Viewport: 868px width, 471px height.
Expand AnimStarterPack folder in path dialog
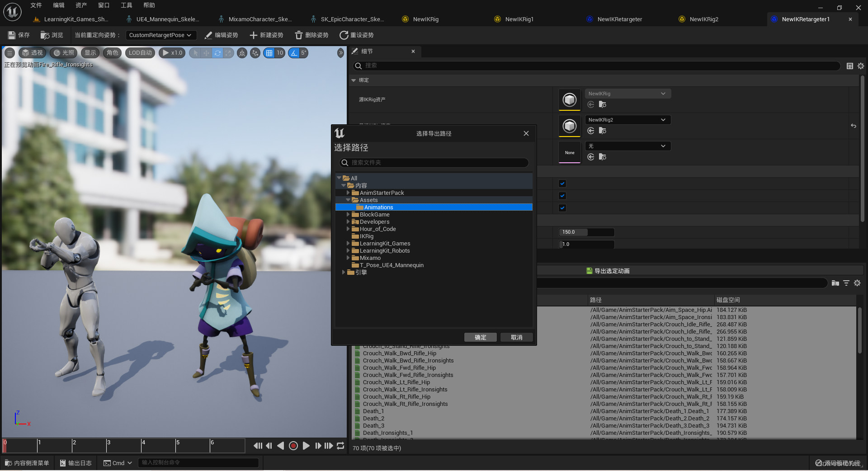pos(348,193)
